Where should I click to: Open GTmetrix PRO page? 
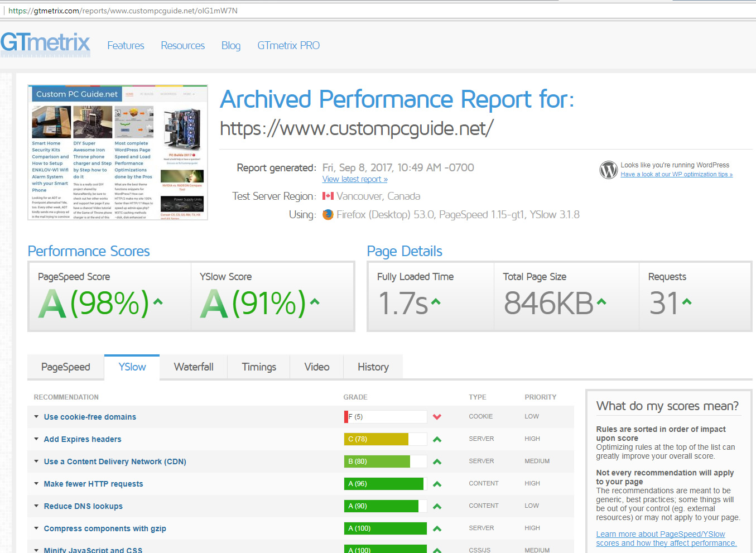point(288,46)
